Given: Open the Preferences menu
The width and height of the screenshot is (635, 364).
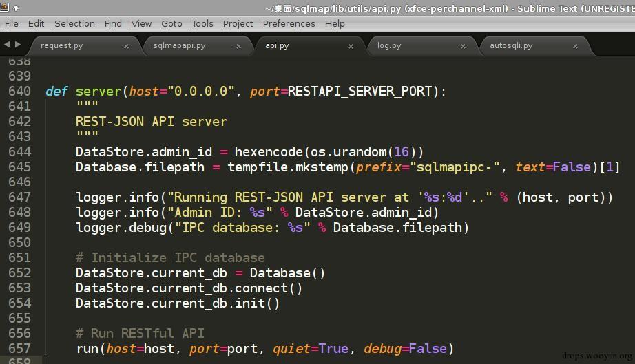Looking at the screenshot, I should tap(289, 23).
